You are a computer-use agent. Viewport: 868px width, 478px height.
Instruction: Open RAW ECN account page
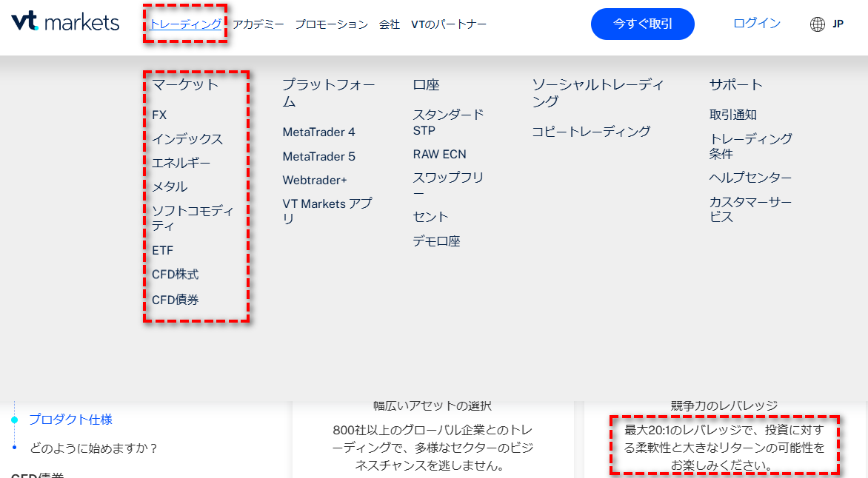pyautogui.click(x=439, y=155)
